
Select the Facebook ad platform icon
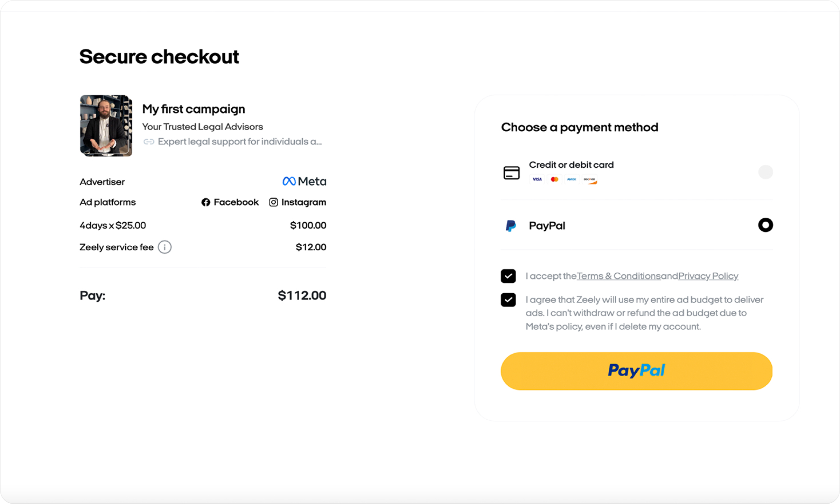click(x=206, y=202)
